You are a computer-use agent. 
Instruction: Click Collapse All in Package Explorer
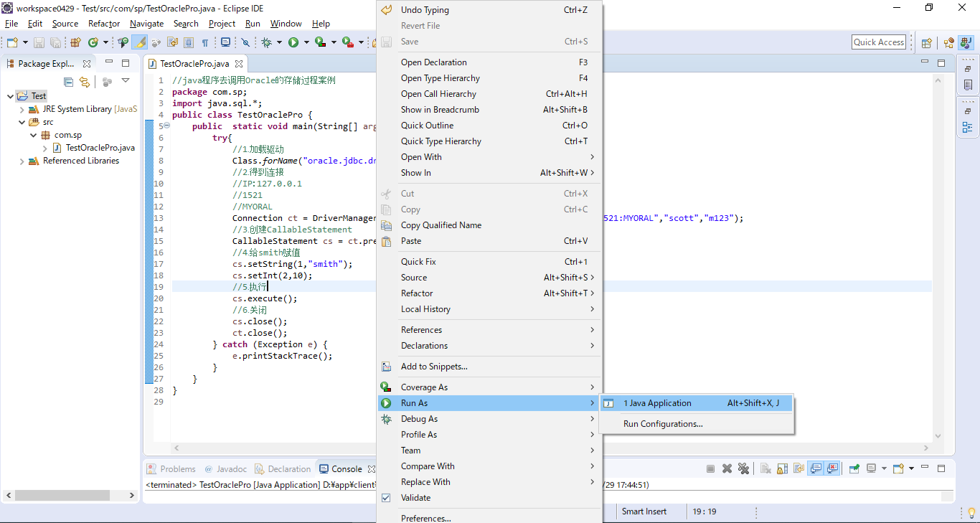[x=68, y=82]
